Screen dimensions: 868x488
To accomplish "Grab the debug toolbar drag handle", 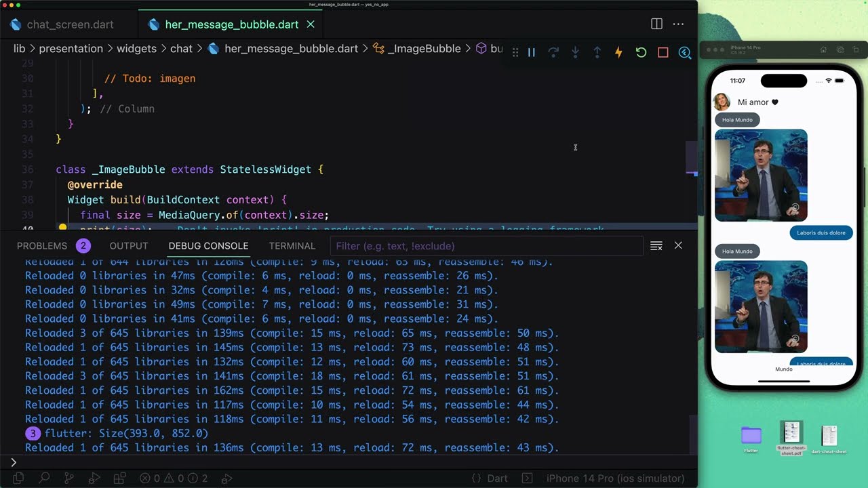I will 515,52.
